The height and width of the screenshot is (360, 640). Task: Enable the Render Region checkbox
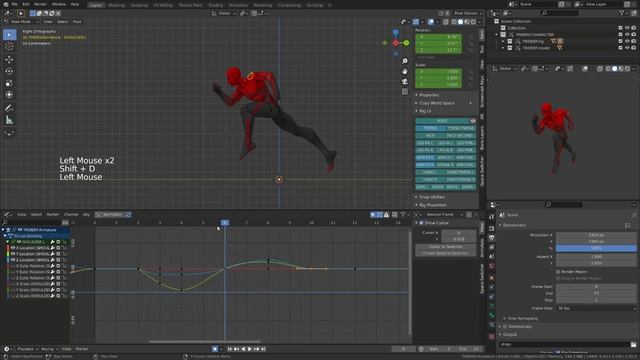[x=558, y=272]
